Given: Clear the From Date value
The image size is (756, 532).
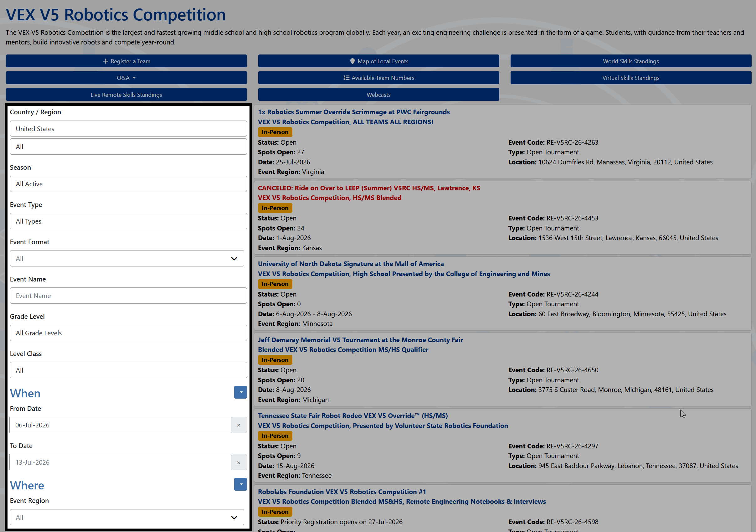Looking at the screenshot, I should pos(239,425).
